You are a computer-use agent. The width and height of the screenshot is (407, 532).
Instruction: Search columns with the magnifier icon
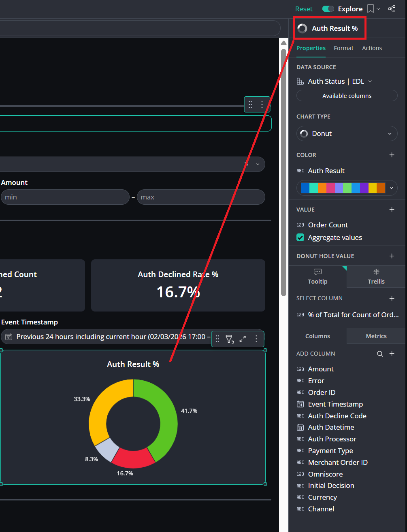[x=380, y=354]
